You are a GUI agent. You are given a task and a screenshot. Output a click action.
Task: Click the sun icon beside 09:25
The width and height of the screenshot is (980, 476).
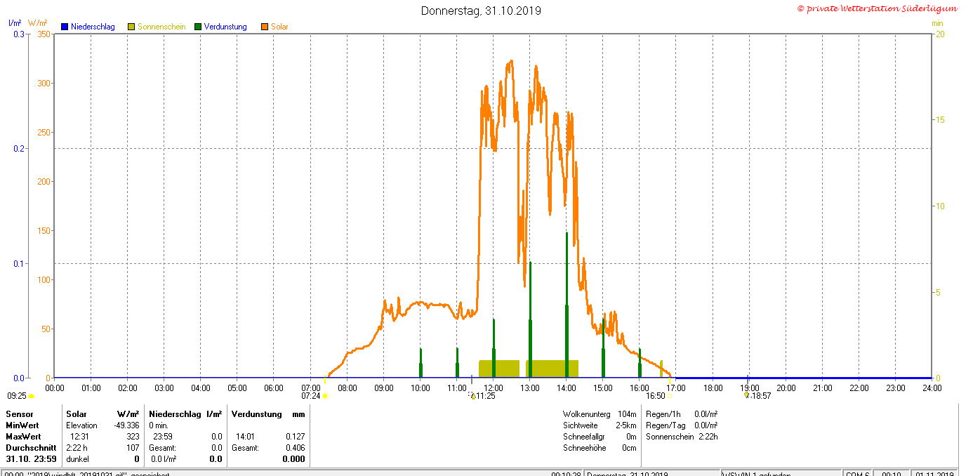coord(31,397)
